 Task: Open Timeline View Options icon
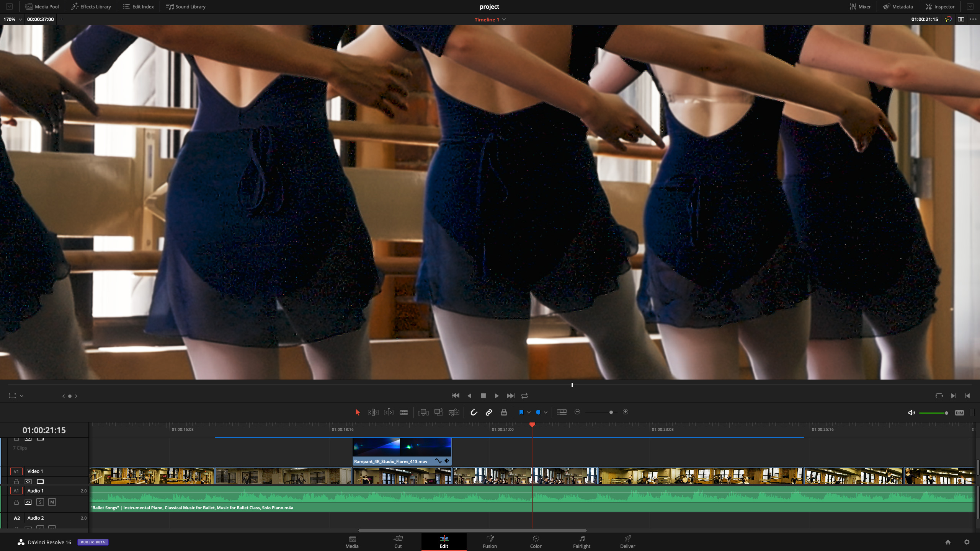coord(562,412)
